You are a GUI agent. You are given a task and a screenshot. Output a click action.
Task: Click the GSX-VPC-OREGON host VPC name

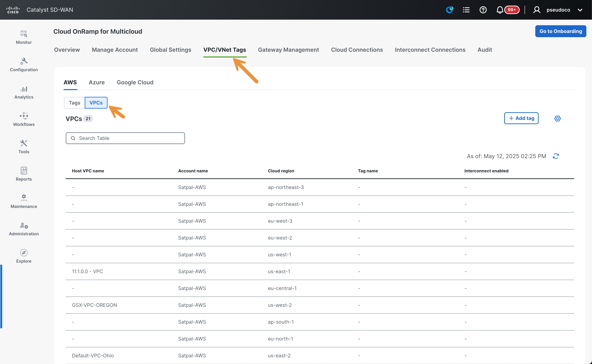[x=94, y=305]
